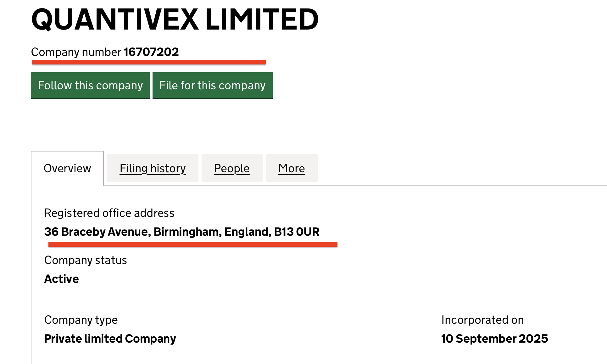Image resolution: width=607 pixels, height=364 pixels.
Task: Open the People tab
Action: pyautogui.click(x=232, y=168)
